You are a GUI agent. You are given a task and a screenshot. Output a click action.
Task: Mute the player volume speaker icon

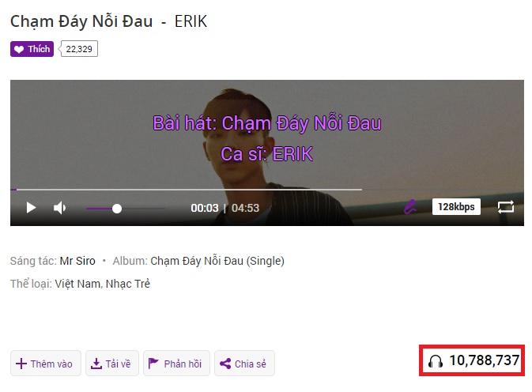pyautogui.click(x=60, y=208)
